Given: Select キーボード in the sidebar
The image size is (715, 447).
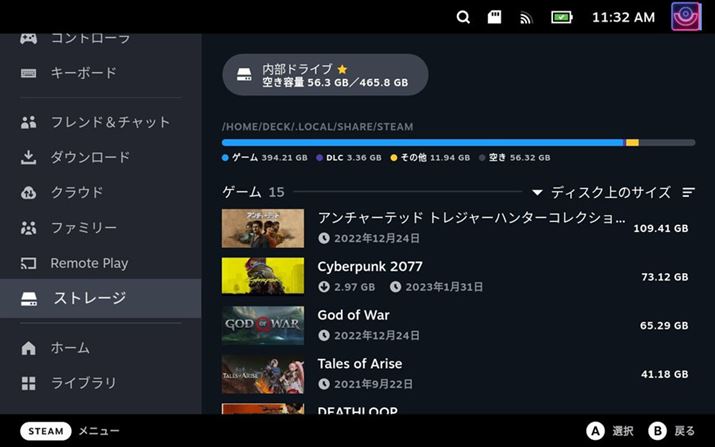Looking at the screenshot, I should point(100,73).
